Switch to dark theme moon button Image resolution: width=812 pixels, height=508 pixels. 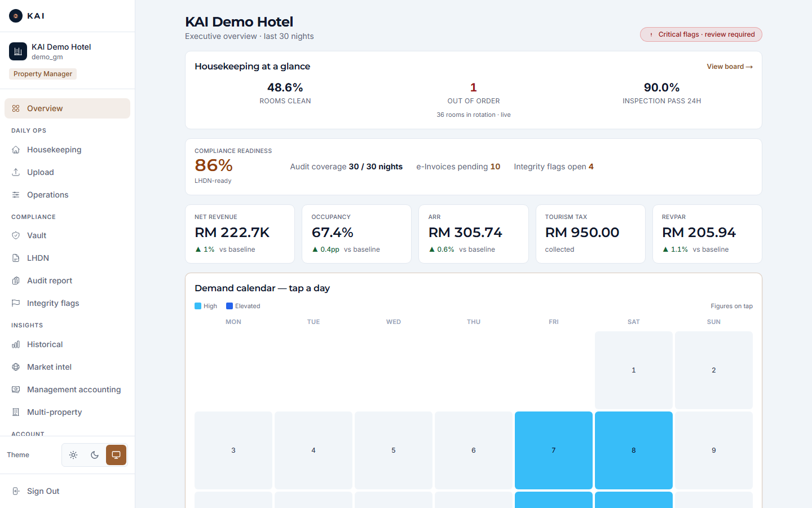point(95,455)
